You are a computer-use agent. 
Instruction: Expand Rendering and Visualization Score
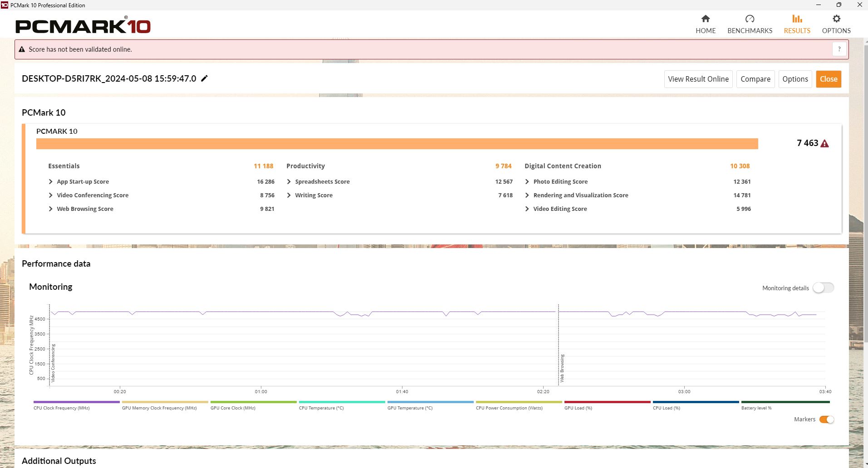pyautogui.click(x=527, y=195)
